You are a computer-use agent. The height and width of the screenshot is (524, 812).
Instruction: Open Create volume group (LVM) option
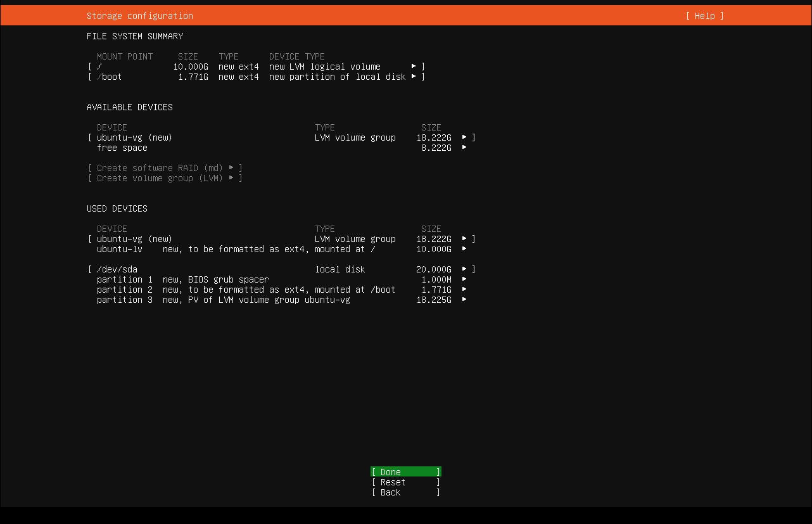(x=165, y=178)
